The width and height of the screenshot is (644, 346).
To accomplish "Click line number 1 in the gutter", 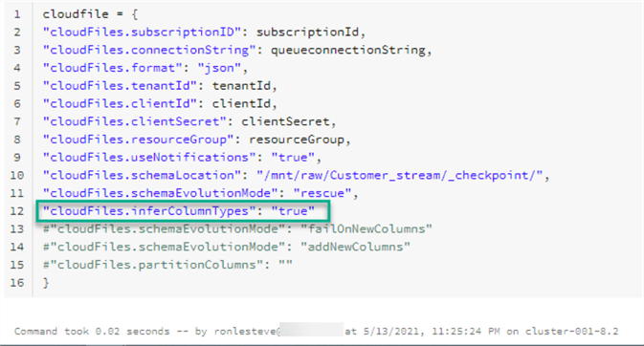I will 17,14.
